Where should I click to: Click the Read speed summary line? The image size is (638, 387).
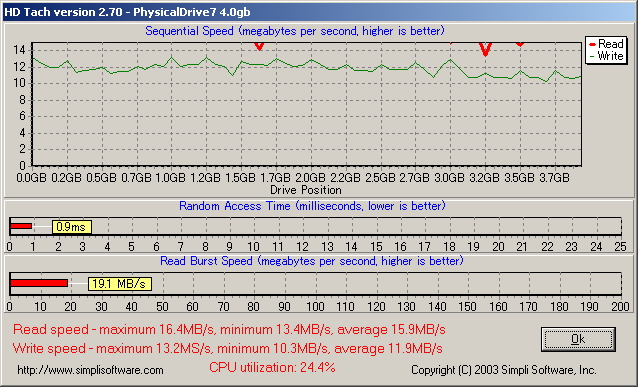pyautogui.click(x=229, y=329)
